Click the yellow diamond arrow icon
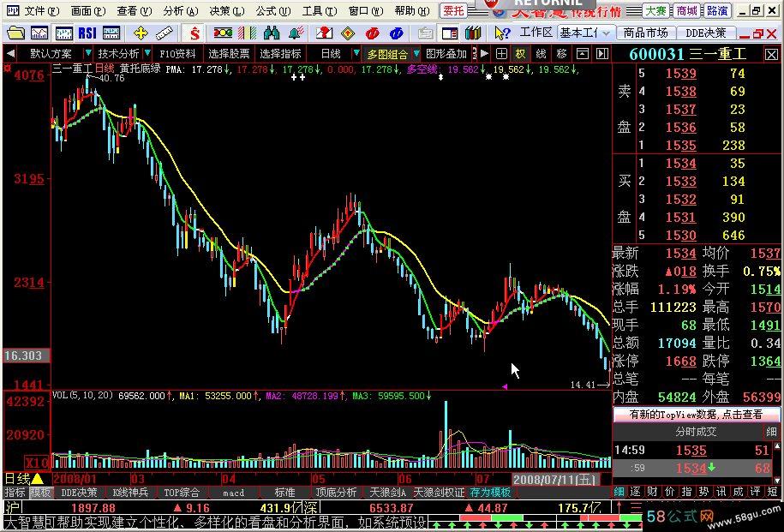 (x=348, y=33)
